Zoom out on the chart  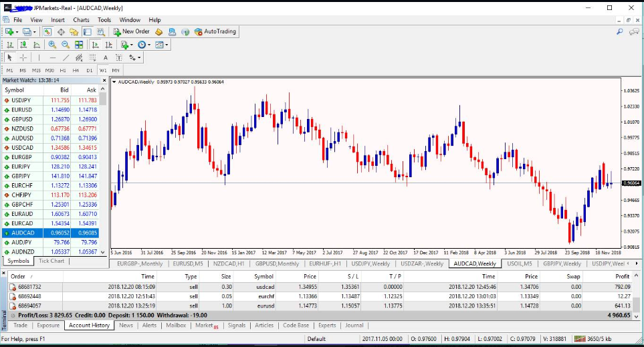66,45
